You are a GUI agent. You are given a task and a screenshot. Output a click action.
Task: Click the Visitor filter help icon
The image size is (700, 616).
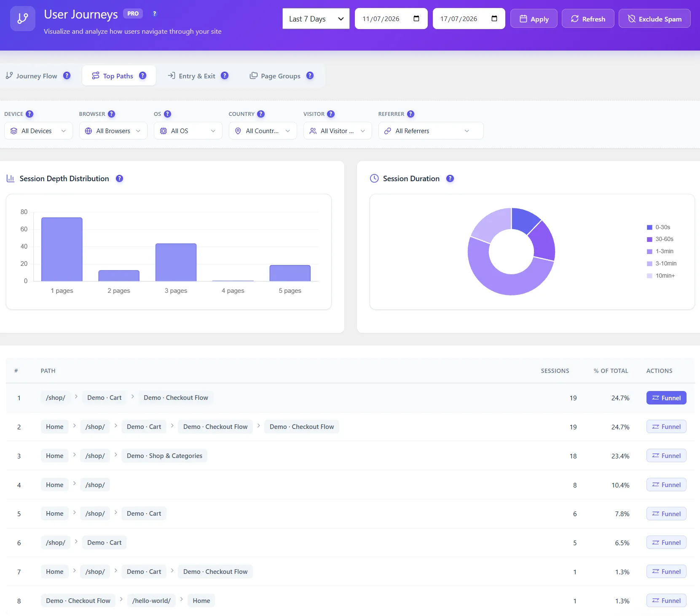[331, 114]
